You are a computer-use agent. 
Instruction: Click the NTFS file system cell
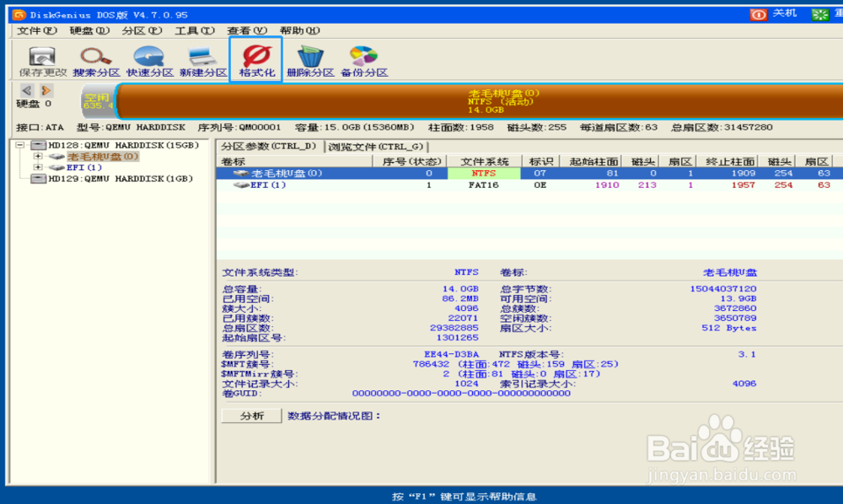(484, 174)
